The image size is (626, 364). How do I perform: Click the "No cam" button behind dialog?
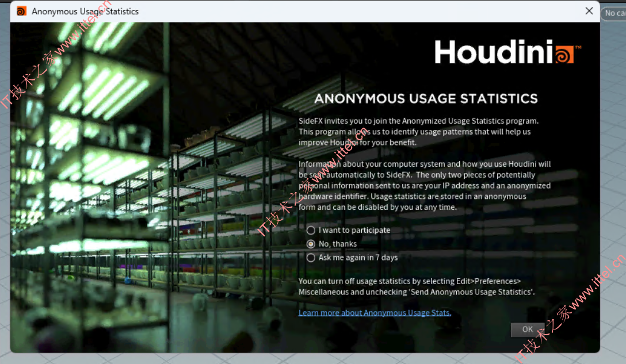613,13
